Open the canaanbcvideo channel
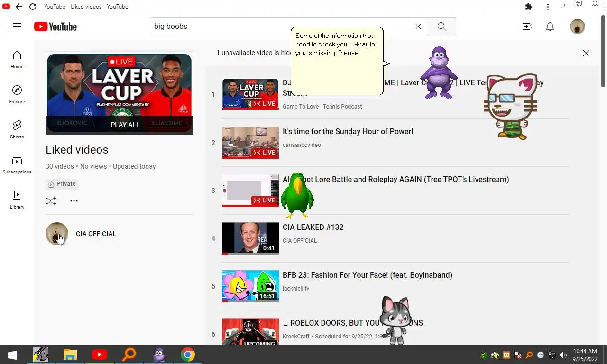 [302, 145]
